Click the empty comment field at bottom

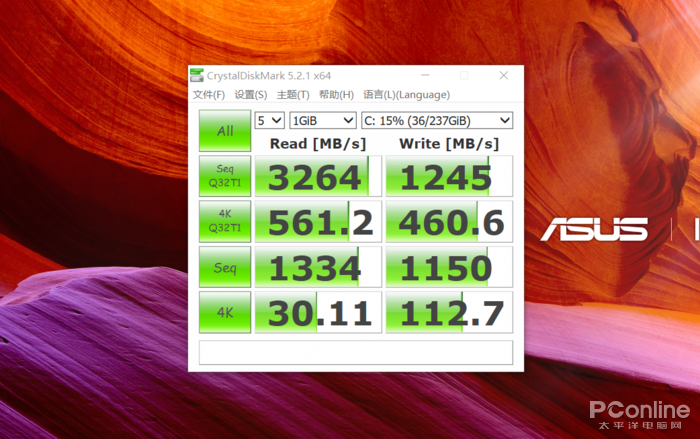[355, 352]
